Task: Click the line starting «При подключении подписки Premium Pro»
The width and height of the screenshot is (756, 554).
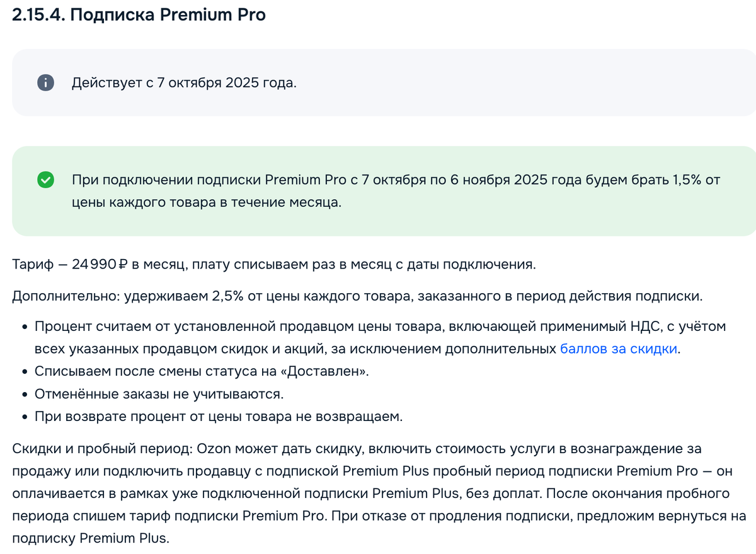Action: coord(396,180)
